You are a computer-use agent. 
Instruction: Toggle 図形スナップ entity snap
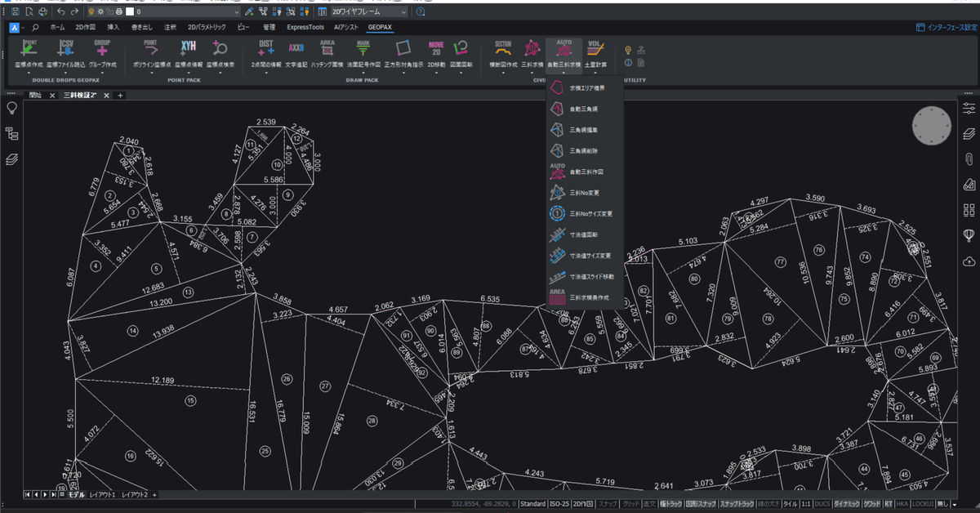point(701,505)
